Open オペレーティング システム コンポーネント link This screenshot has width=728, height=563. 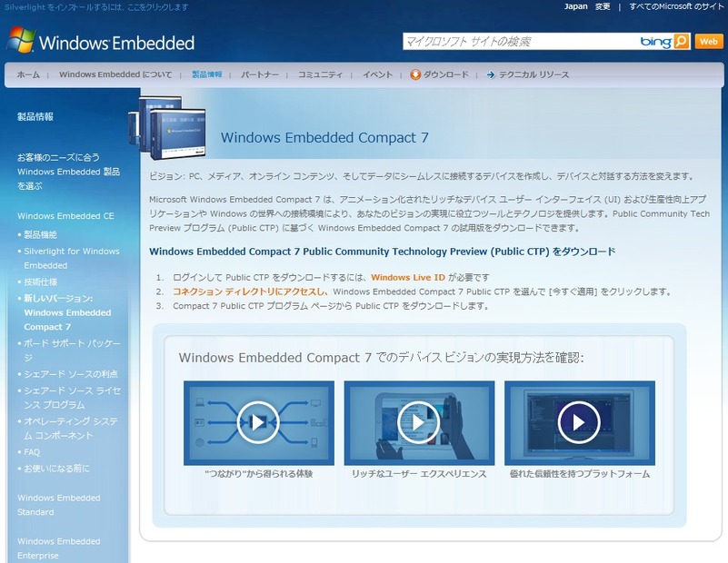click(71, 429)
